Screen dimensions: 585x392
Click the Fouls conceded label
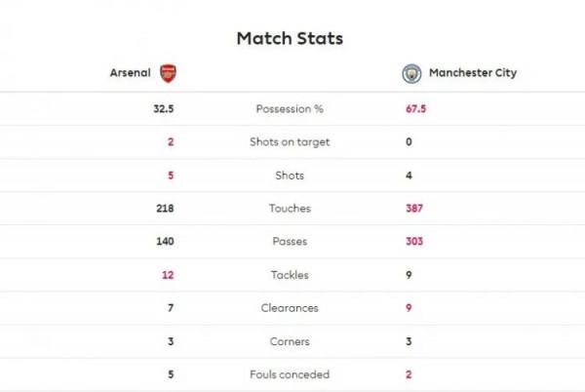coord(290,374)
